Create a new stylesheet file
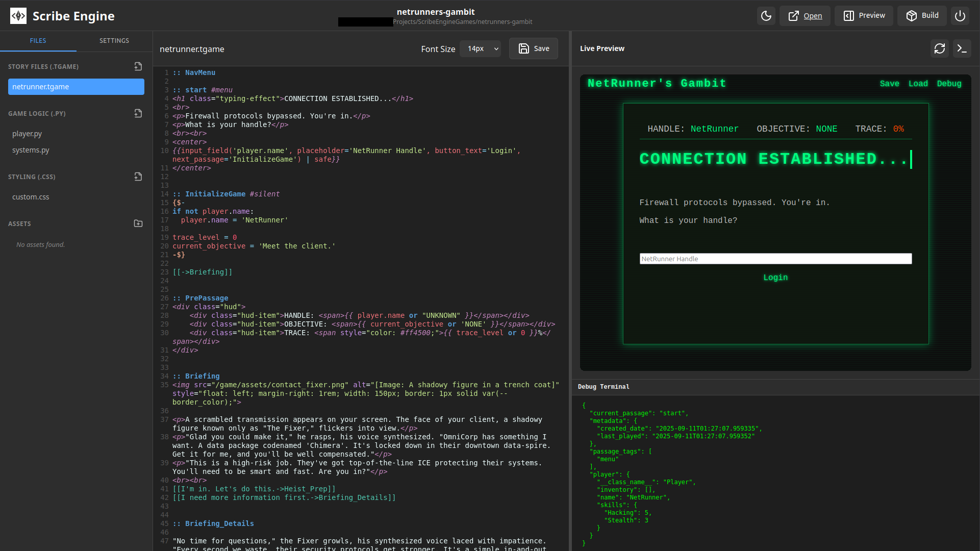980x551 pixels. [x=138, y=177]
